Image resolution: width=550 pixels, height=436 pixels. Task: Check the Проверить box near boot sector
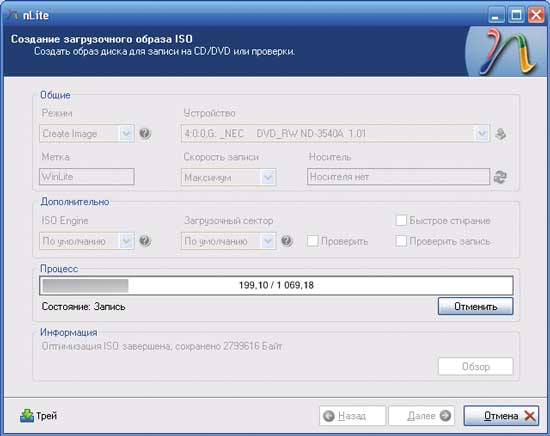313,241
